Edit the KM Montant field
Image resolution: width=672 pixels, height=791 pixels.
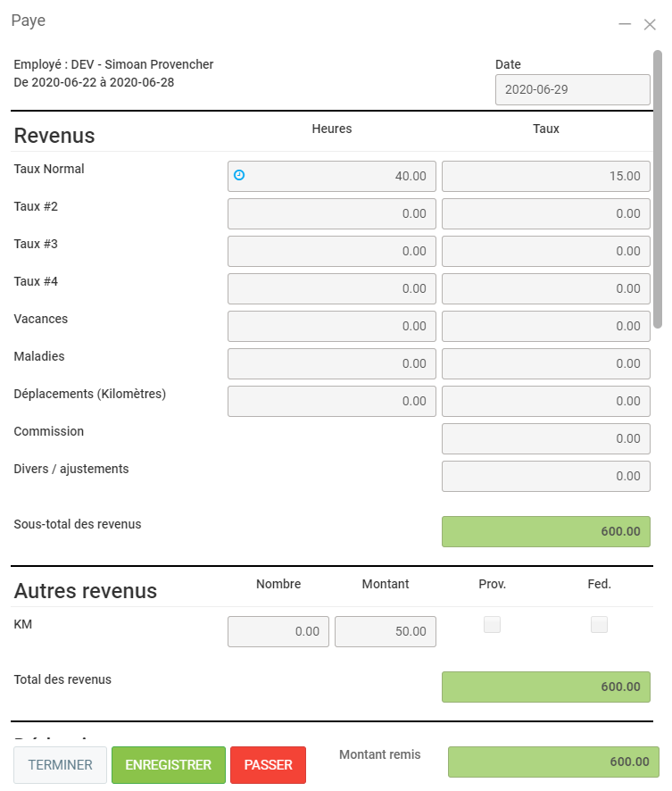385,632
